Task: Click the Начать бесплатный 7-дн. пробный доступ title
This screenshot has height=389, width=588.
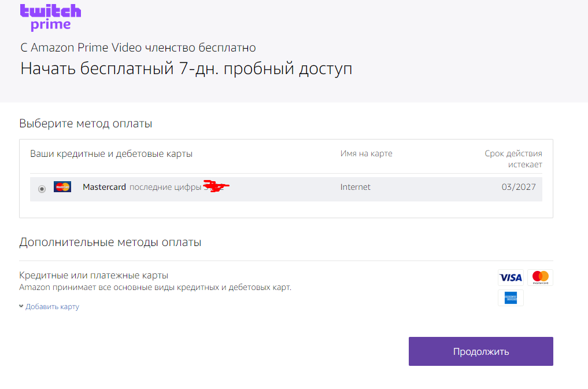Action: [186, 69]
